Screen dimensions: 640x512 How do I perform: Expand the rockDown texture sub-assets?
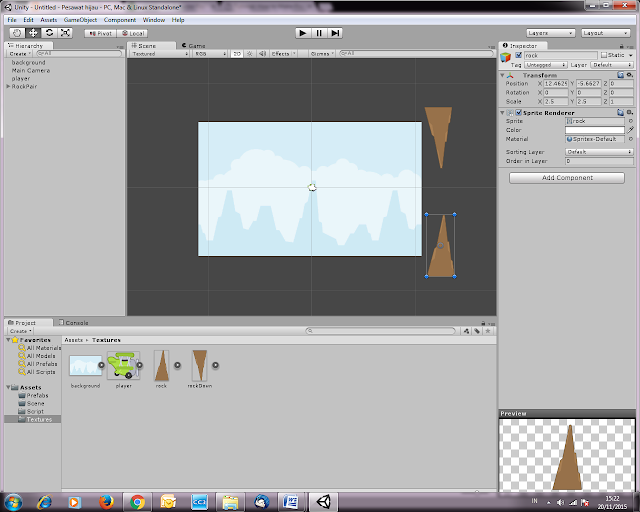216,365
